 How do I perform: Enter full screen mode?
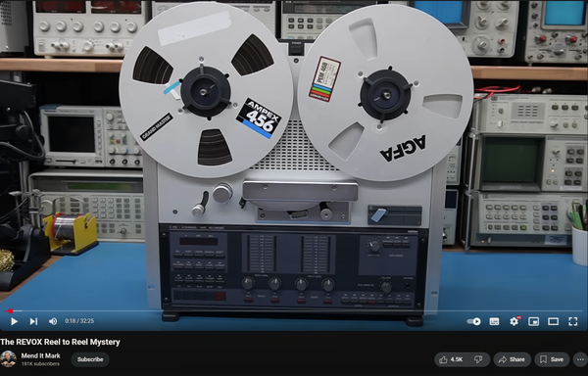click(572, 321)
